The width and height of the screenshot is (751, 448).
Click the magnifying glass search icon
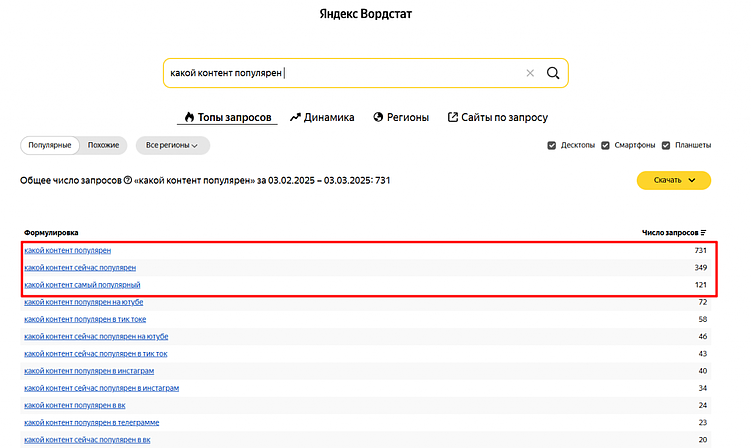point(553,73)
